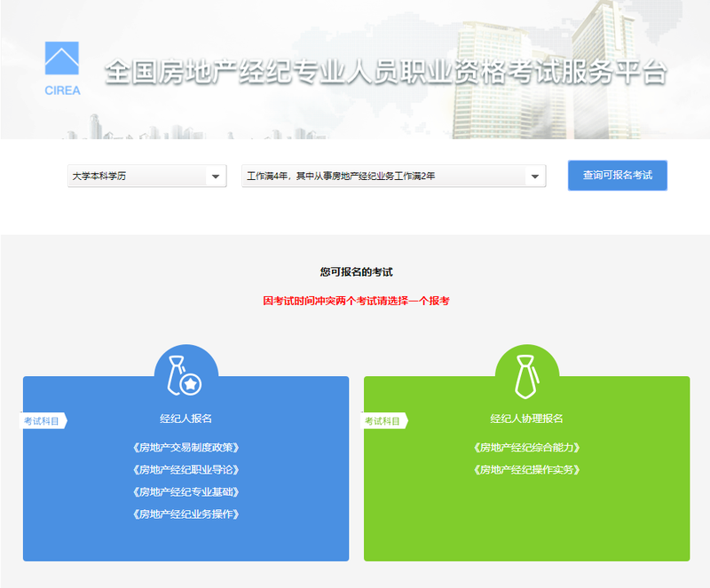Open the 工作满4年 work experience dropdown
This screenshot has width=710, height=588.
coord(383,176)
